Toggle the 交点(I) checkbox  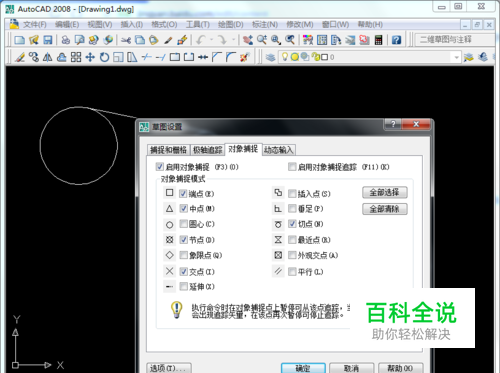click(183, 272)
